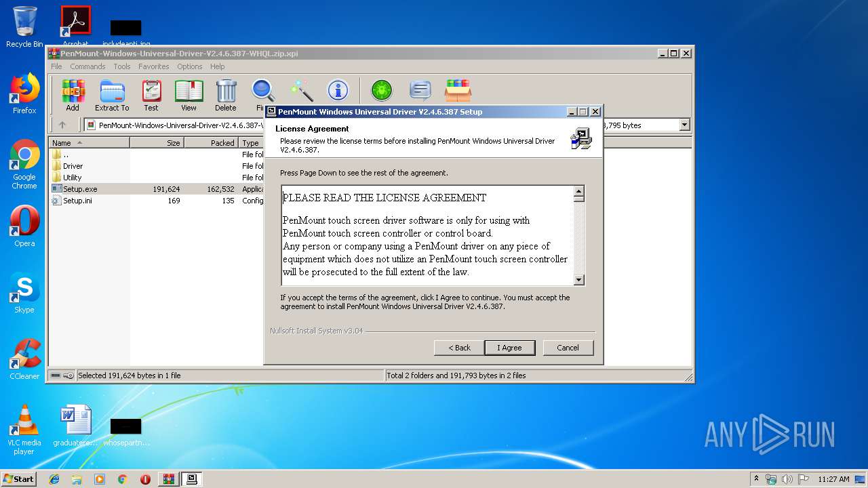The height and width of the screenshot is (488, 868).
Task: Click the Info toolbar icon
Action: point(338,90)
